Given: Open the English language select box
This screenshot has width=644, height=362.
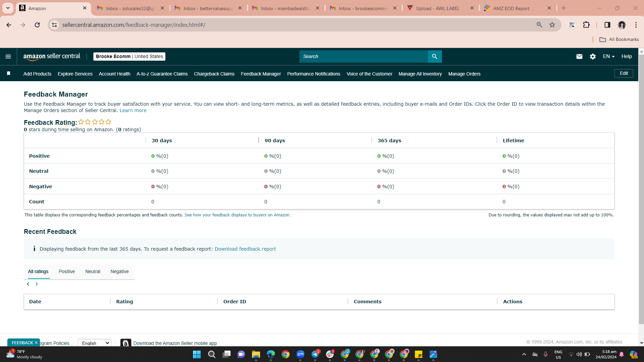Looking at the screenshot, I should [x=95, y=343].
